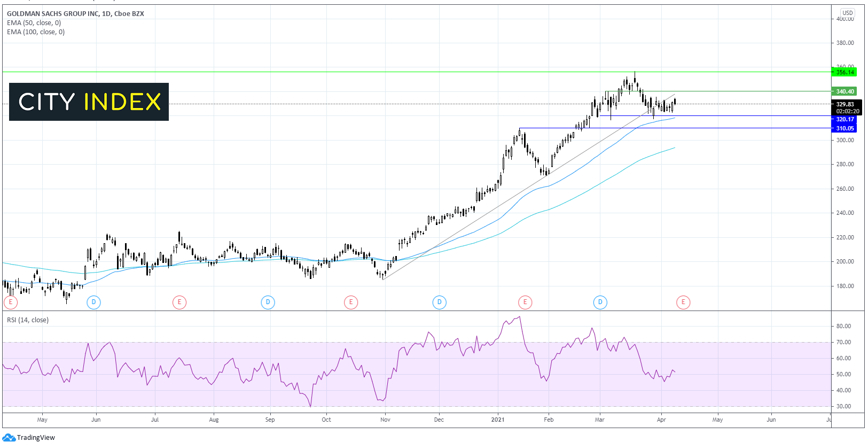Click the leftmost earnings E marker
This screenshot has width=868, height=442.
tap(11, 303)
